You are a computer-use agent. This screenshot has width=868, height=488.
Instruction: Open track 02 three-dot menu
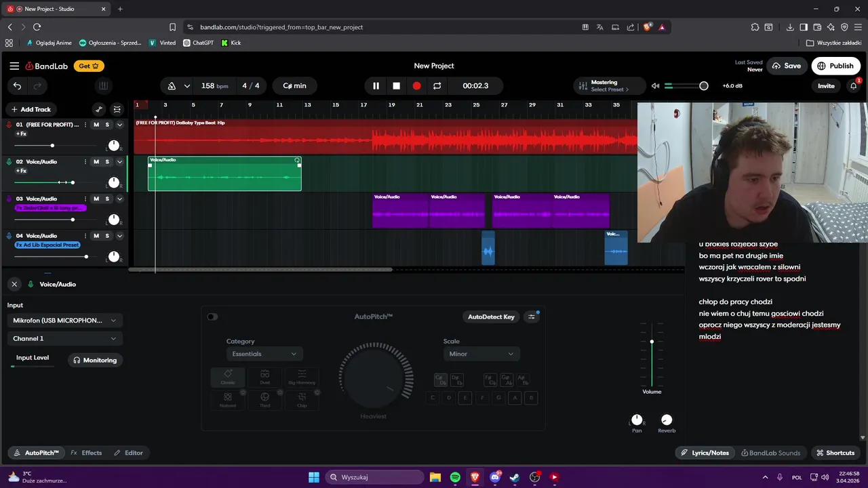pos(85,161)
